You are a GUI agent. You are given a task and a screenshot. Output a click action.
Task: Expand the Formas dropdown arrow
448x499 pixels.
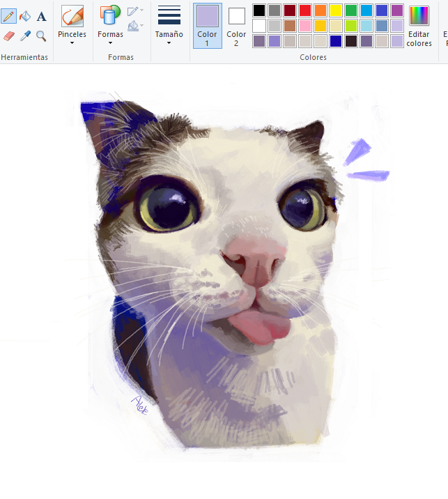click(110, 43)
